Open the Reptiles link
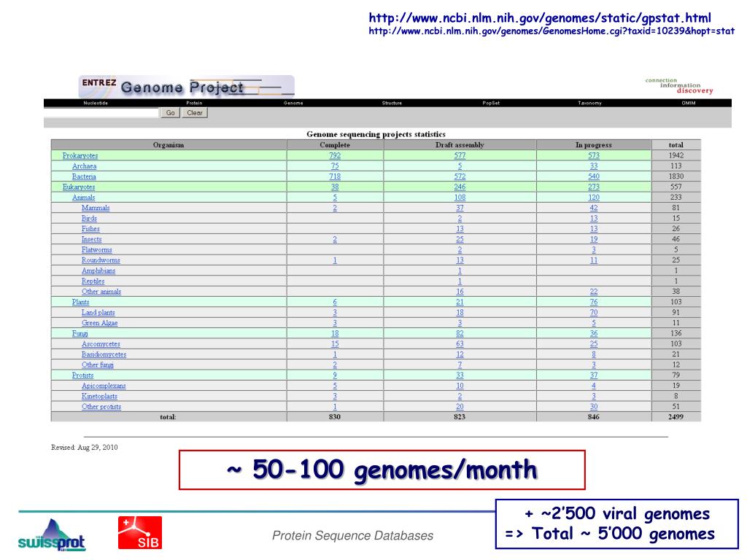Screen dimensions: 747x560 [x=93, y=281]
